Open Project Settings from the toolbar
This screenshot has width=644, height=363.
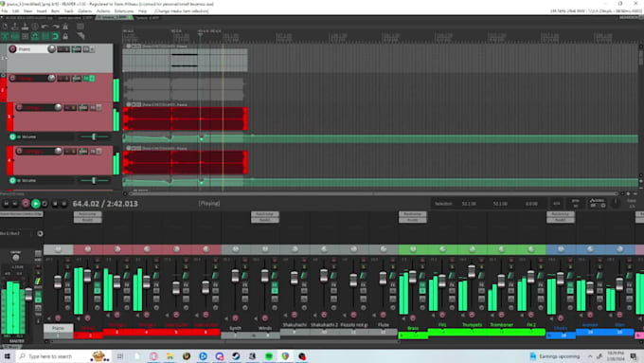pos(35,27)
